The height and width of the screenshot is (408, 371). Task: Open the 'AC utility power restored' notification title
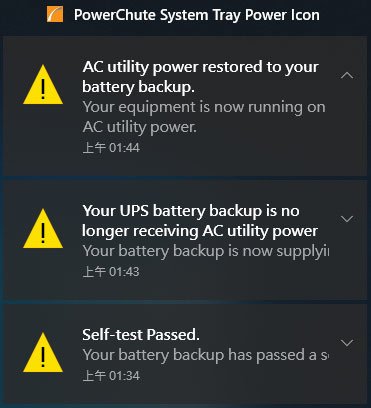click(201, 77)
